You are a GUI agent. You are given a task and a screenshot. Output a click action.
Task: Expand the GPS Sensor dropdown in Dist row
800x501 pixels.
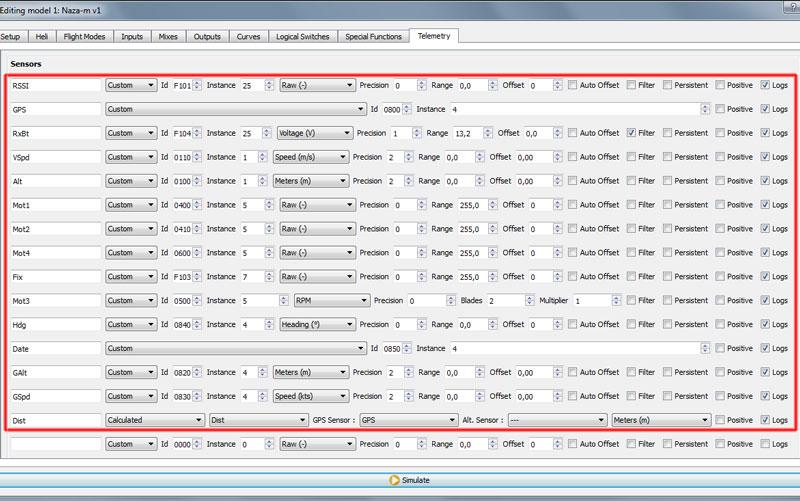408,420
